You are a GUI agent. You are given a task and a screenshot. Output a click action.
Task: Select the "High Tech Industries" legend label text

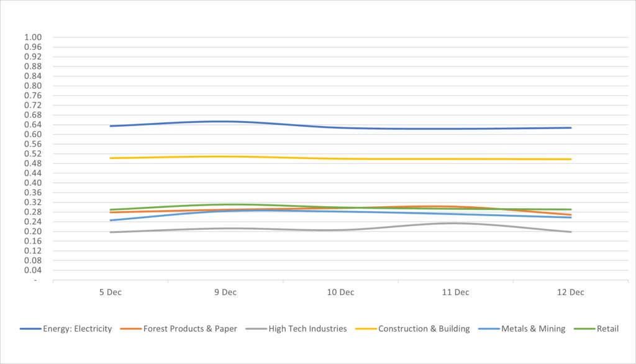click(307, 329)
